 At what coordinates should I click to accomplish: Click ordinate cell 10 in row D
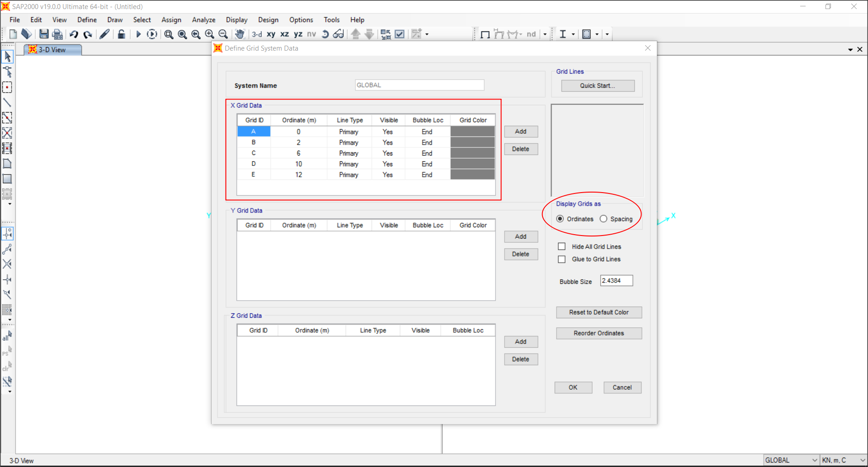point(299,164)
